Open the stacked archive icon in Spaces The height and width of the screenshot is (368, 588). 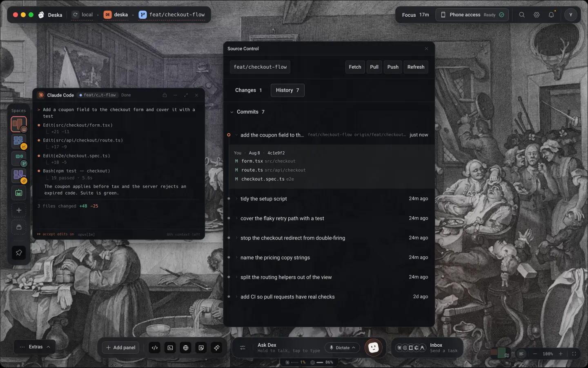coord(19,227)
